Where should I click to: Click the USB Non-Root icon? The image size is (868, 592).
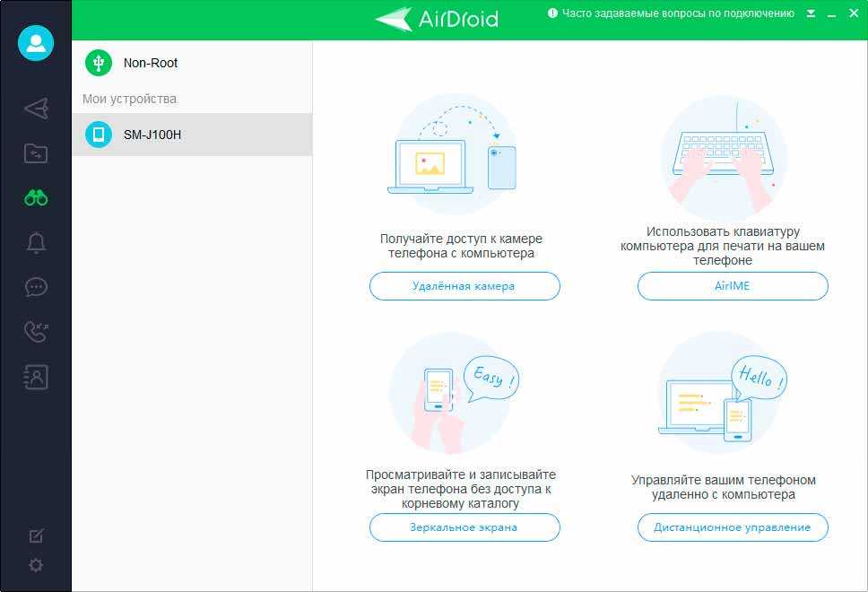[99, 63]
